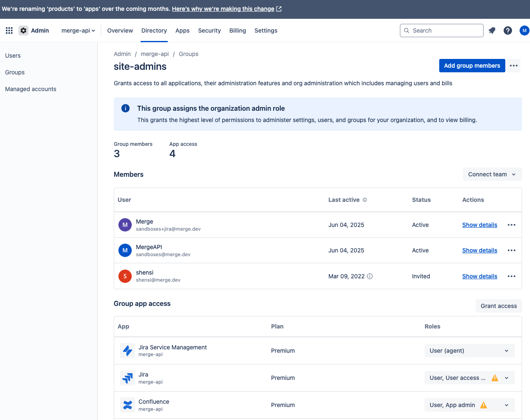This screenshot has width=530, height=420.
Task: Open the Atlassian app switcher grid
Action: (x=9, y=30)
